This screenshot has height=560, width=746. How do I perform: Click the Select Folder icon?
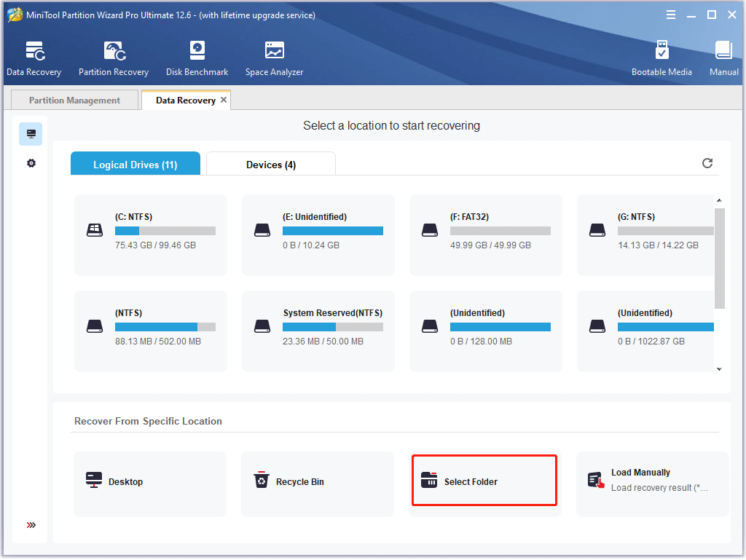click(428, 480)
